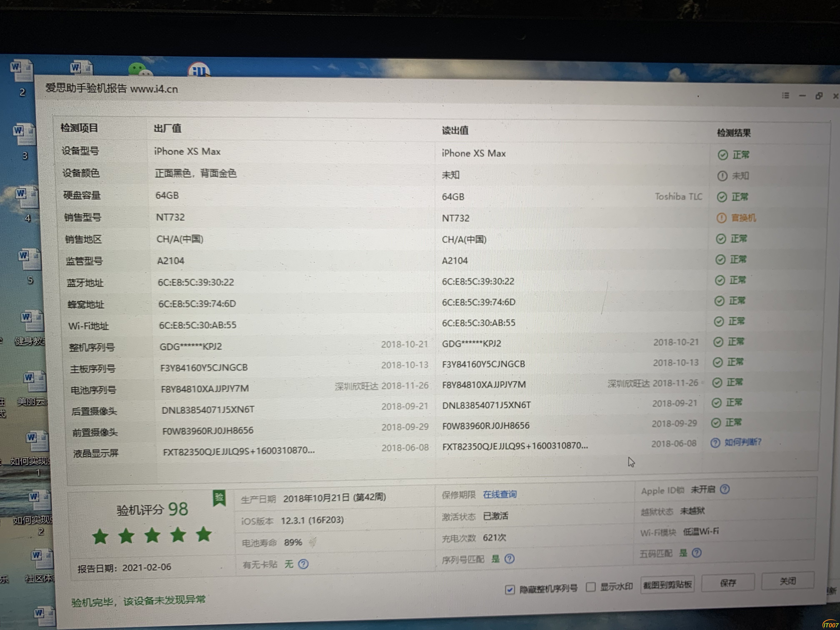Click help icon next to 五码匹配
This screenshot has height=630, width=840.
click(x=696, y=553)
